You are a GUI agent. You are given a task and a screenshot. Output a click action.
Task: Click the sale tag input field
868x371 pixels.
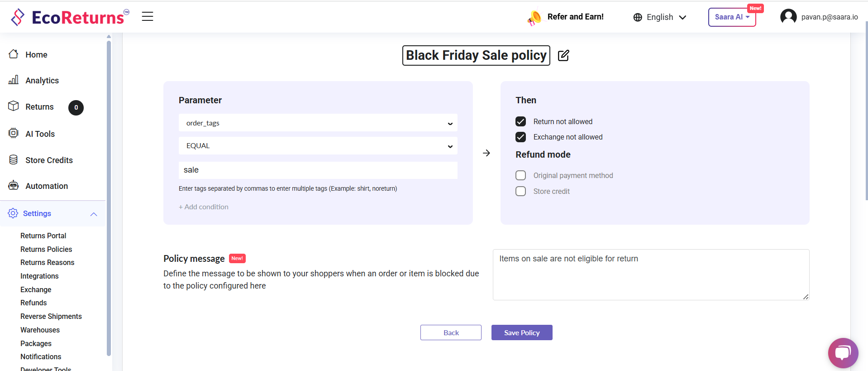pyautogui.click(x=318, y=170)
